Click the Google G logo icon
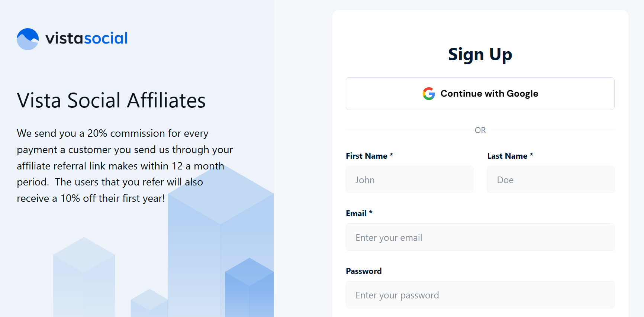This screenshot has width=644, height=317. 429,94
